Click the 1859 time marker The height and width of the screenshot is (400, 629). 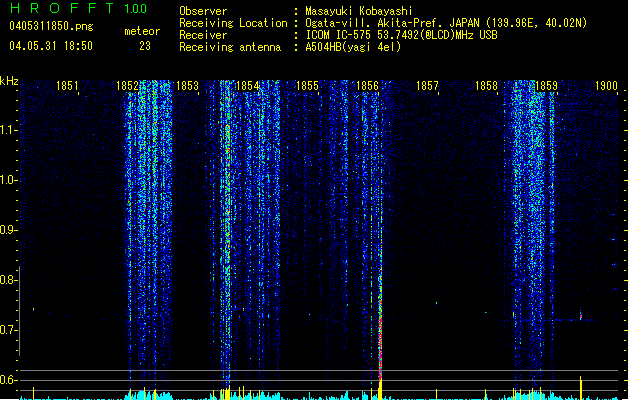click(546, 85)
